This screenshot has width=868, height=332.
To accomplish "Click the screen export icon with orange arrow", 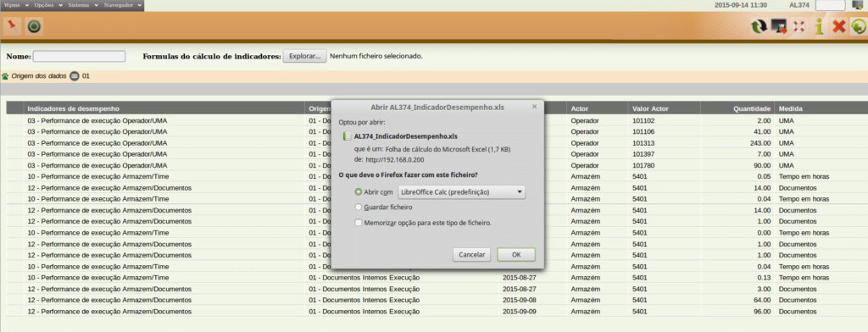I will 779,26.
